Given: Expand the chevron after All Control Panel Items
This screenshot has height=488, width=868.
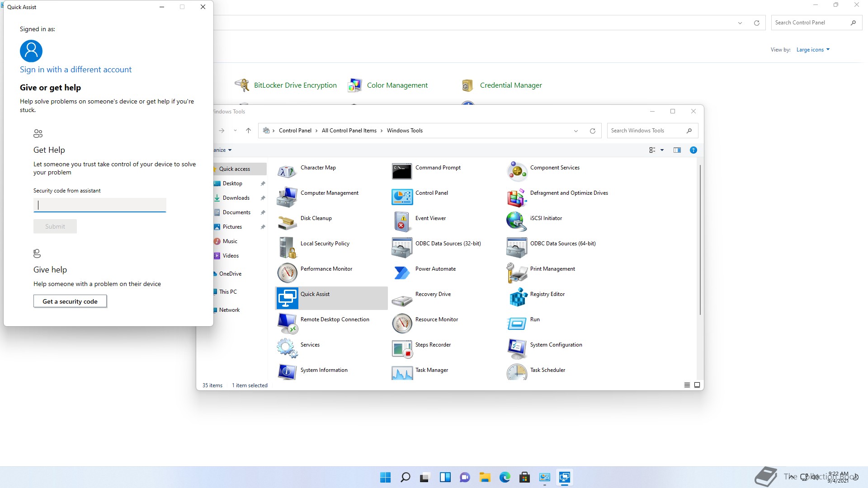Looking at the screenshot, I should (x=382, y=131).
